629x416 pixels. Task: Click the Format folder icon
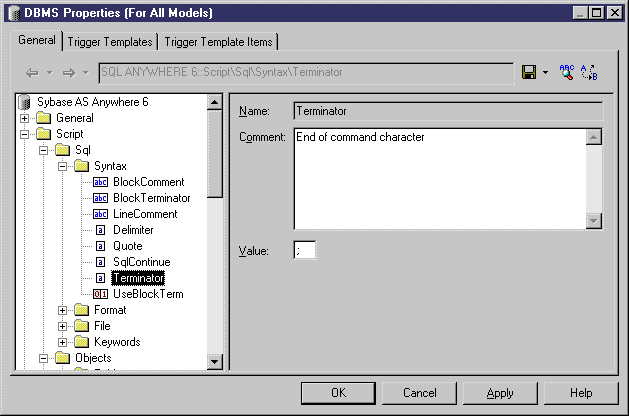(x=81, y=310)
